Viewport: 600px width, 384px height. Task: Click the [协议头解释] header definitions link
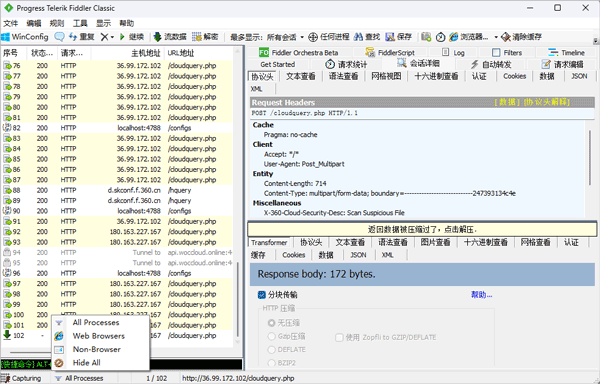coord(546,102)
